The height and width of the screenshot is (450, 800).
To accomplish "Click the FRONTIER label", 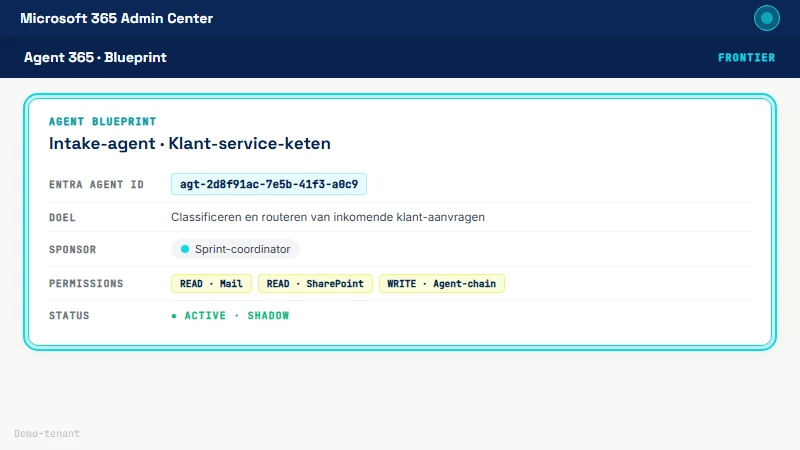I will pyautogui.click(x=746, y=58).
